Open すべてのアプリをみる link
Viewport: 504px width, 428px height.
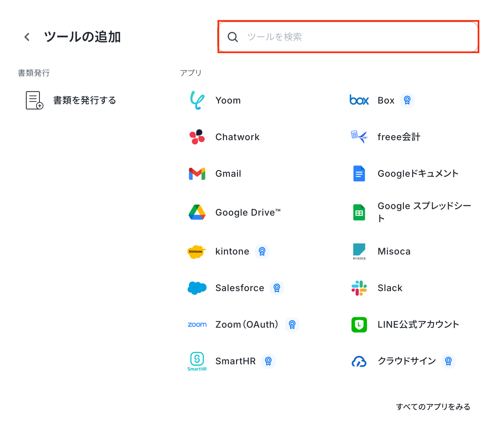click(x=433, y=407)
